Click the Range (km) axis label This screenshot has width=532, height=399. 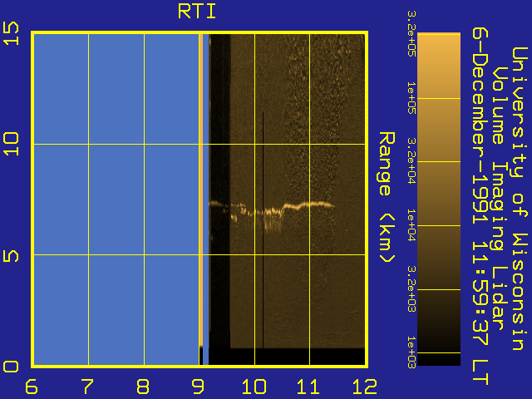pyautogui.click(x=387, y=197)
